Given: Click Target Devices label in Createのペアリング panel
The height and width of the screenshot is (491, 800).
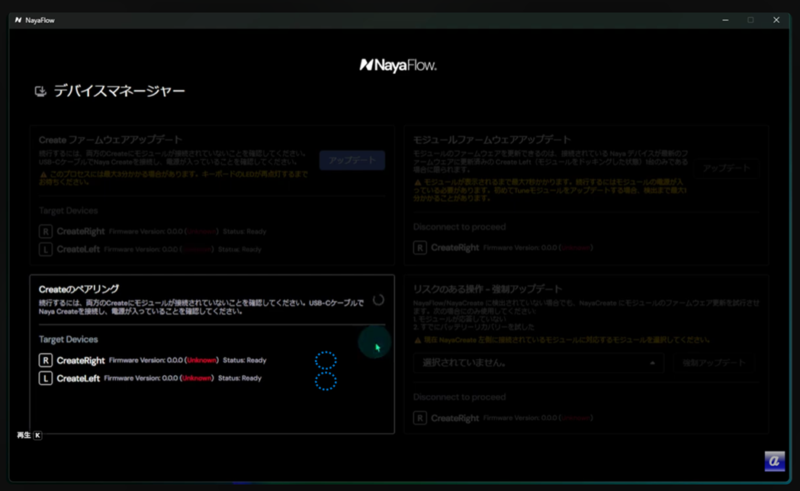Looking at the screenshot, I should (x=68, y=339).
